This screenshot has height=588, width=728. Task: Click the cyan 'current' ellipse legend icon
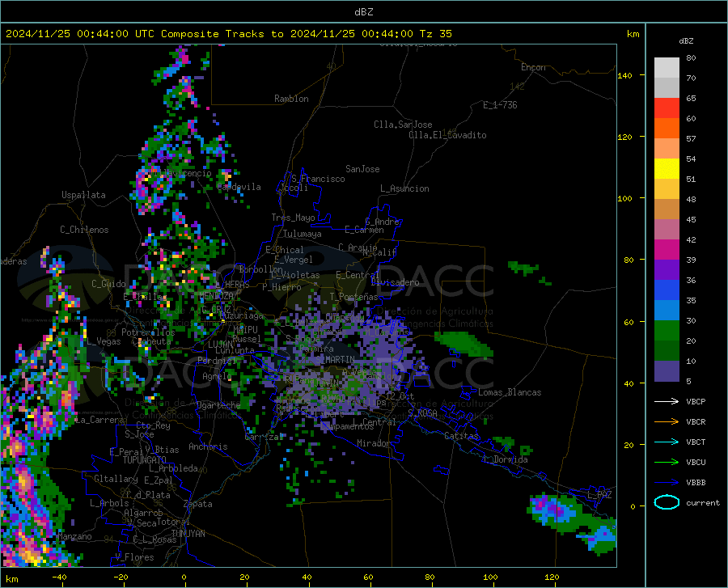[x=667, y=502]
